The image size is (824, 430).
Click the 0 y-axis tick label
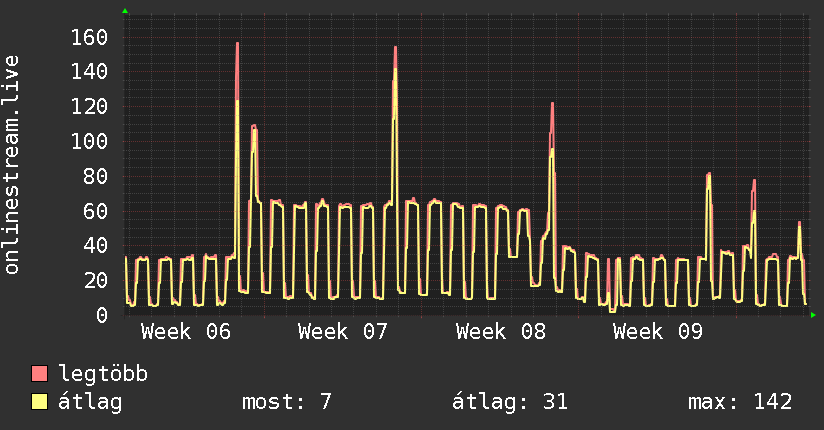click(x=102, y=315)
